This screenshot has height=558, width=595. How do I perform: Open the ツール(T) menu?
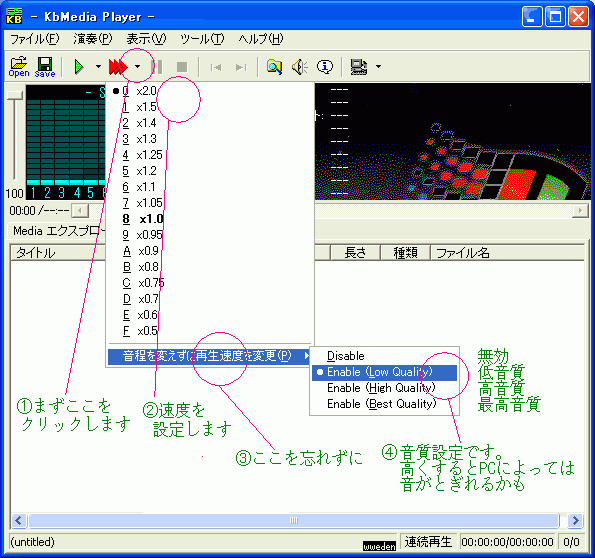coord(202,39)
